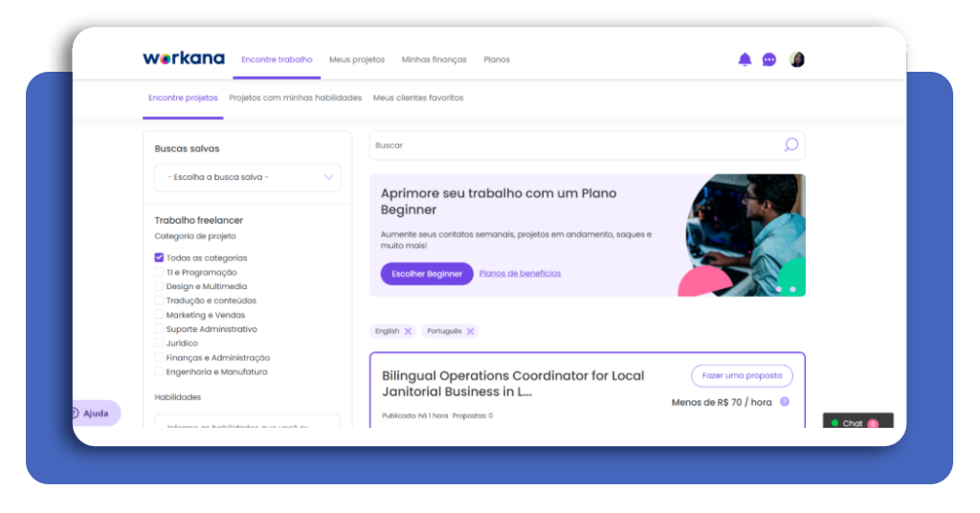980x513 pixels.
Task: Check Jurídico category
Action: click(159, 343)
